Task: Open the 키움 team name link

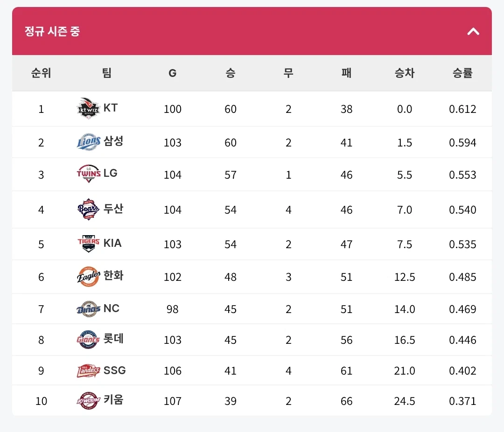Action: 113,399
